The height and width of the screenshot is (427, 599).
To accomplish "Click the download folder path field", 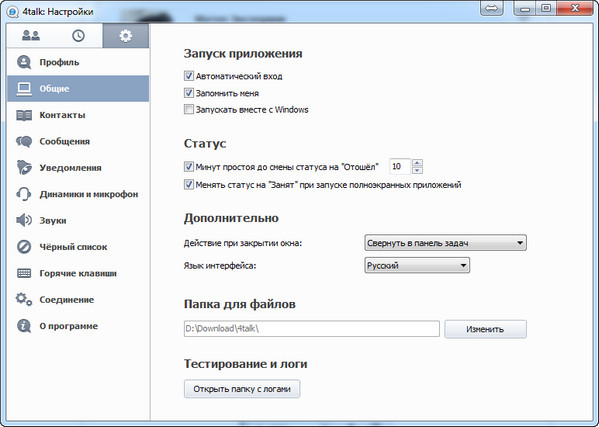I will (312, 328).
